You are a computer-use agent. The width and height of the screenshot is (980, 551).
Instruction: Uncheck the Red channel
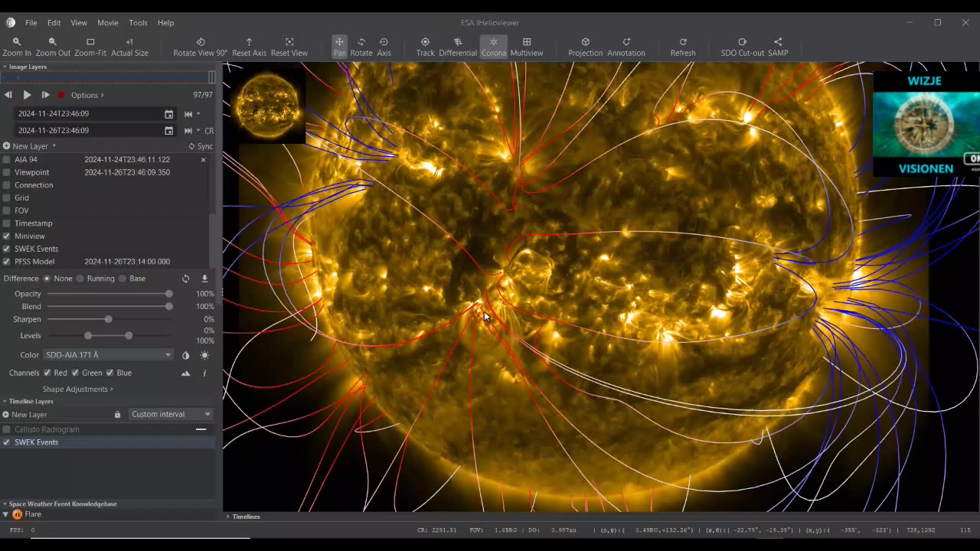point(47,373)
